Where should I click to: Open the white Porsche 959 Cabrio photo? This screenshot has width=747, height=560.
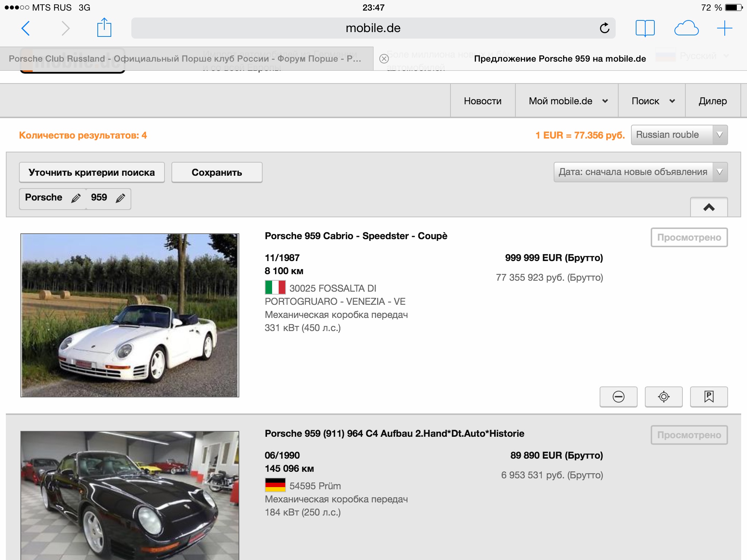coord(130,315)
